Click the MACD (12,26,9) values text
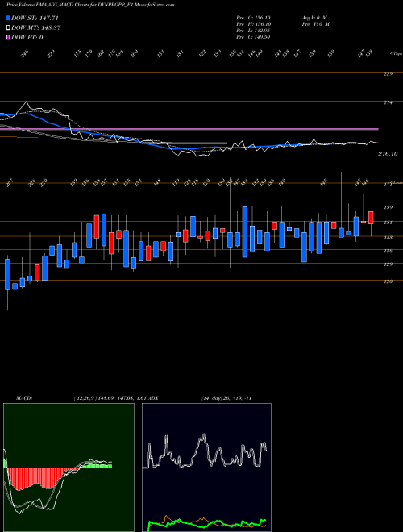Screen dimensions: 403x532 click(x=110, y=398)
